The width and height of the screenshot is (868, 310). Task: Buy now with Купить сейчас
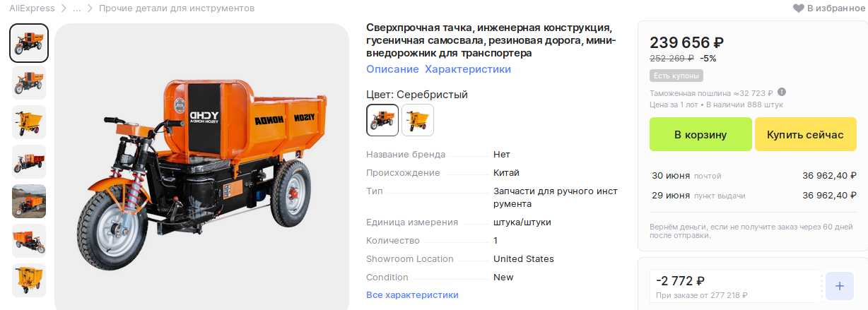(x=805, y=134)
